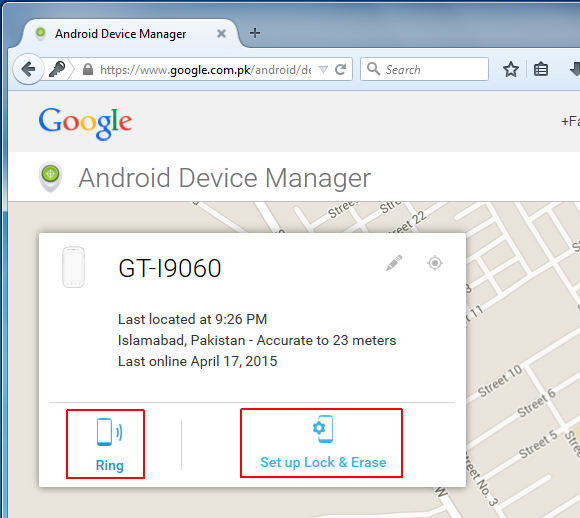The height and width of the screenshot is (518, 580).
Task: Click the Android Device Manager page heading
Action: pos(225,178)
